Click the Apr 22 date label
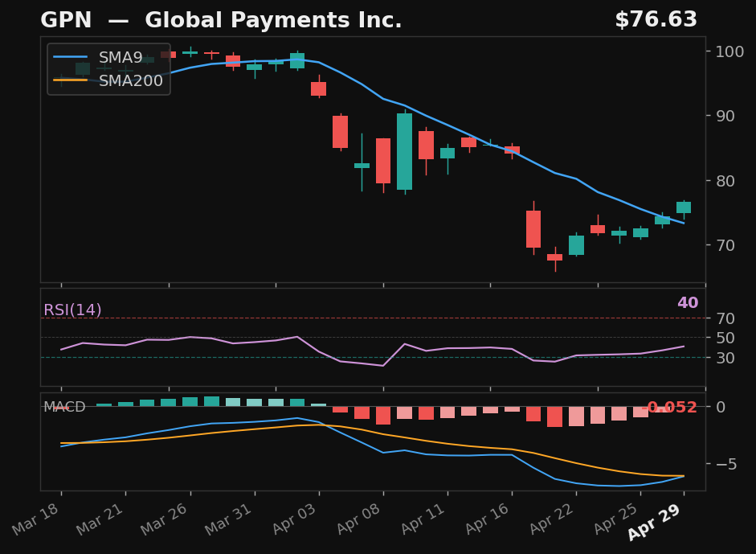The height and width of the screenshot is (554, 756). click(552, 519)
